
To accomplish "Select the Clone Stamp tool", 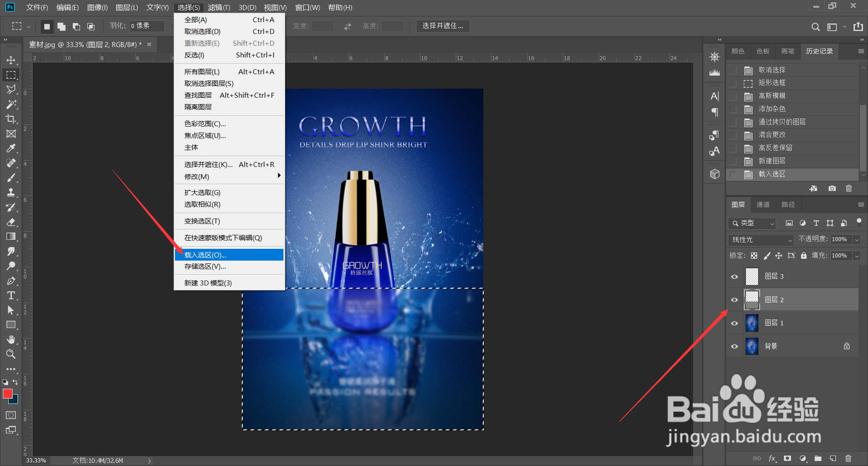I will pyautogui.click(x=11, y=192).
